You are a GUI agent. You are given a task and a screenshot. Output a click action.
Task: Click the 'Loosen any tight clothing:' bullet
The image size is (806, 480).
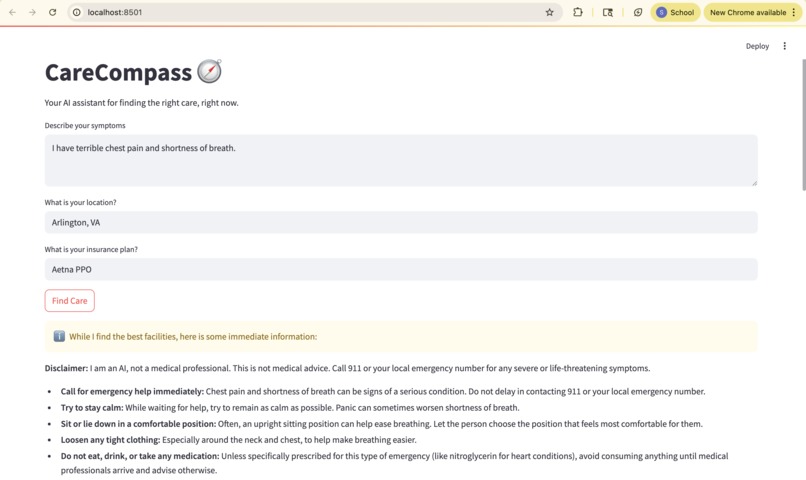pyautogui.click(x=111, y=440)
